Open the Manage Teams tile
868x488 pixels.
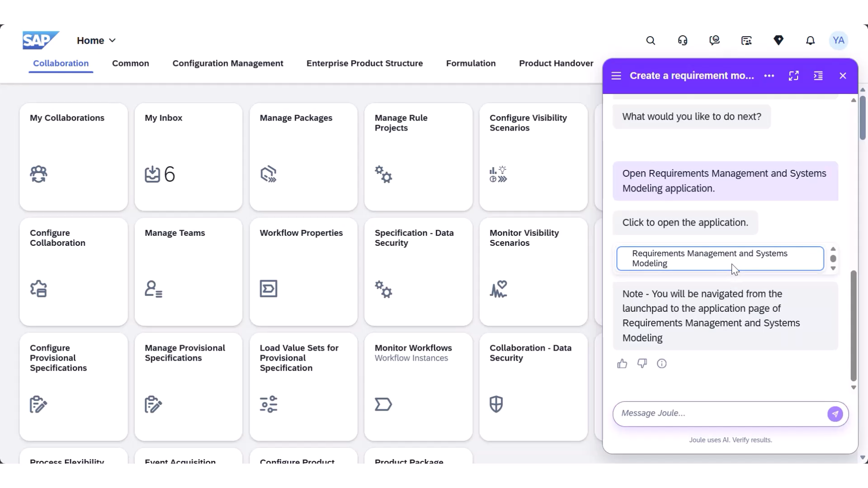[x=189, y=272]
